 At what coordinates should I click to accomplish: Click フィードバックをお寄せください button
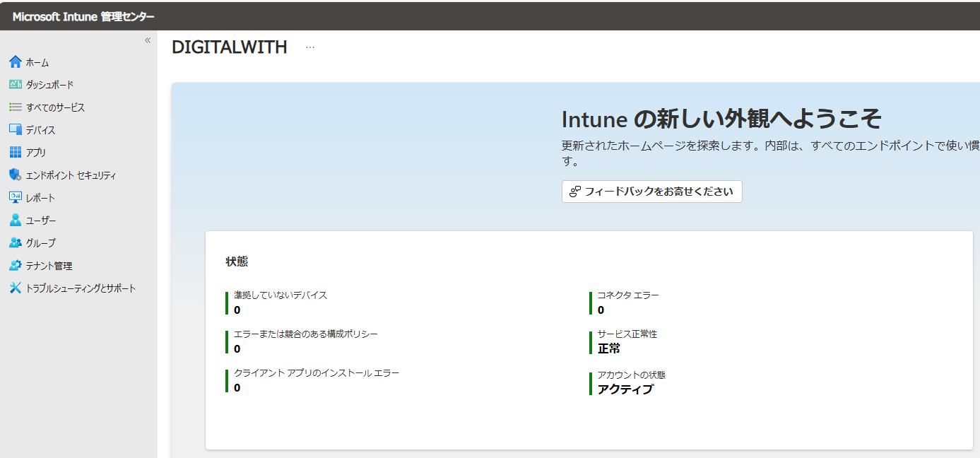coord(651,192)
